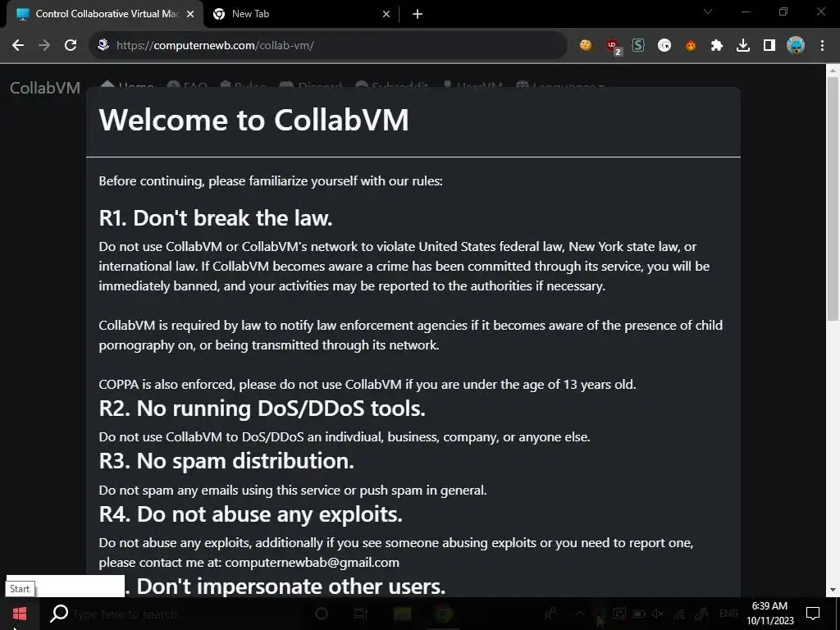
Task: Click the battery tray icon
Action: tap(638, 614)
